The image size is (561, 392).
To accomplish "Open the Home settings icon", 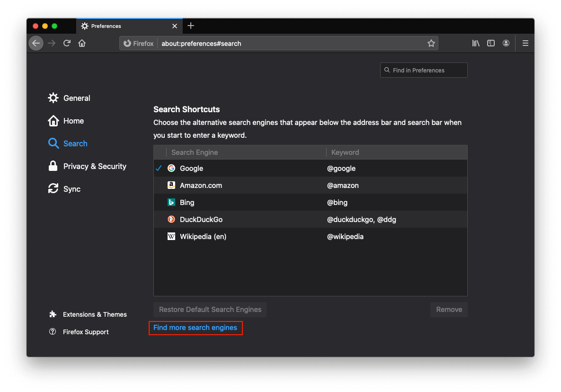I will click(x=53, y=121).
